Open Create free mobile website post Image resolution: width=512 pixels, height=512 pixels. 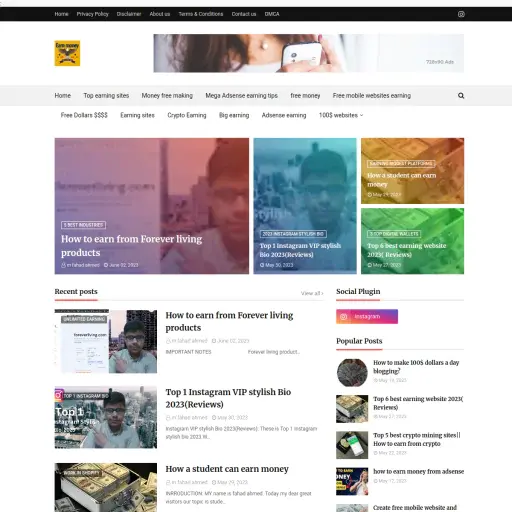[x=415, y=508]
